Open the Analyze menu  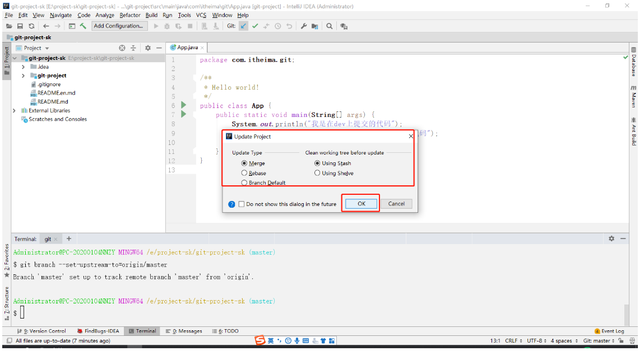coord(105,15)
